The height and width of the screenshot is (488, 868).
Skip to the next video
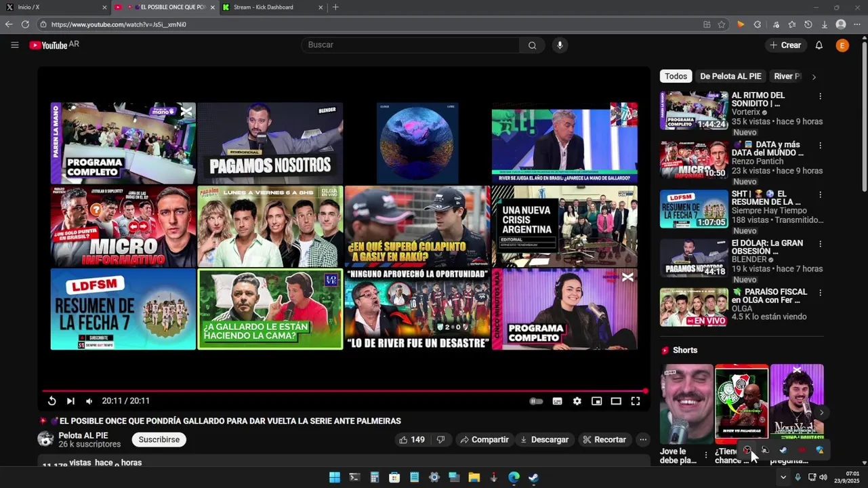70,401
